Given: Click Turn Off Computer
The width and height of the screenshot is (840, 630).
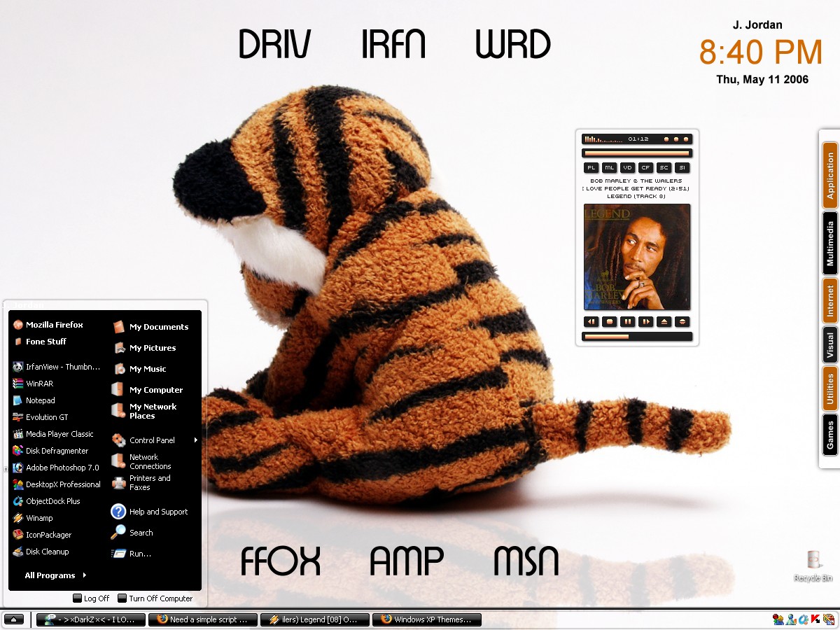Looking at the screenshot, I should pyautogui.click(x=155, y=598).
